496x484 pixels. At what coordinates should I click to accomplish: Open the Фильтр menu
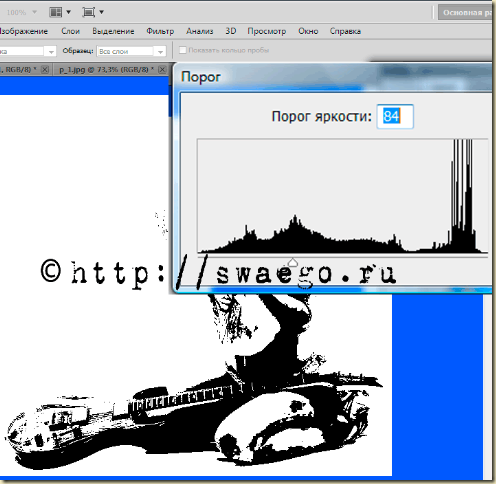coord(160,31)
